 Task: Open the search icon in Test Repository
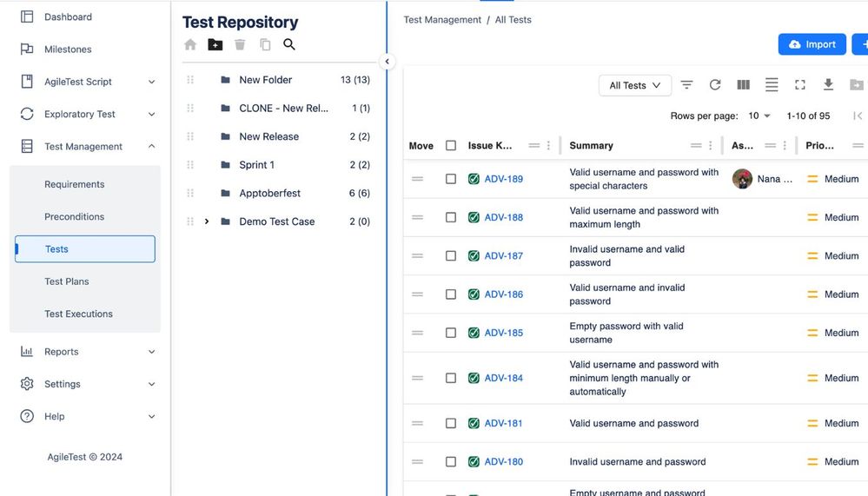289,44
